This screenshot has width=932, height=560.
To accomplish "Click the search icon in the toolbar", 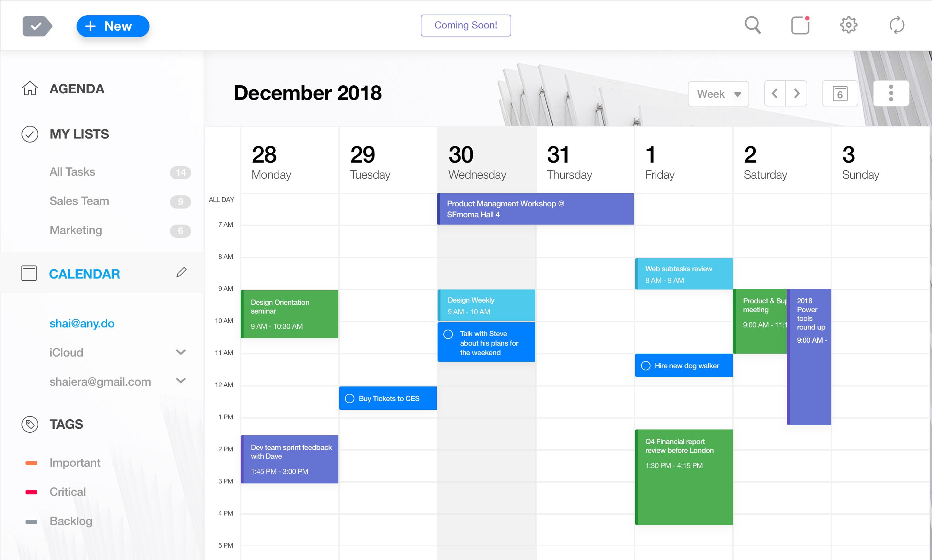I will (x=752, y=25).
